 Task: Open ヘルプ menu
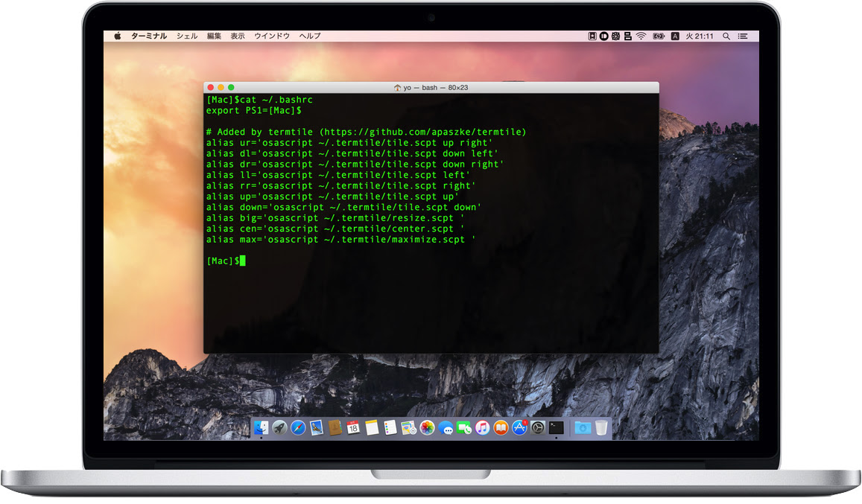point(310,36)
